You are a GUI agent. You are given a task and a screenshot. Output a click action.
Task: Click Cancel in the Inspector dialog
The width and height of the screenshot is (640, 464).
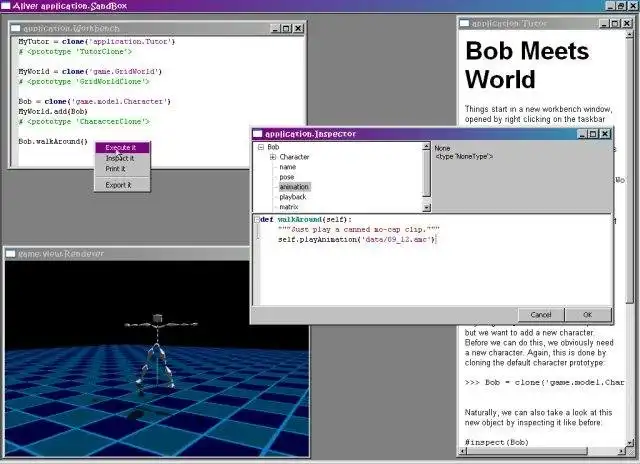pyautogui.click(x=541, y=315)
